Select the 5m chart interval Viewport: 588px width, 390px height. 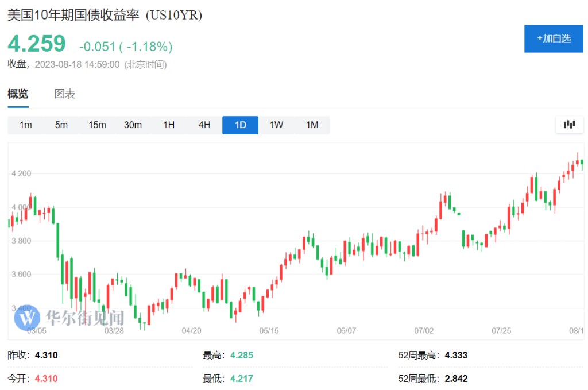pyautogui.click(x=61, y=125)
